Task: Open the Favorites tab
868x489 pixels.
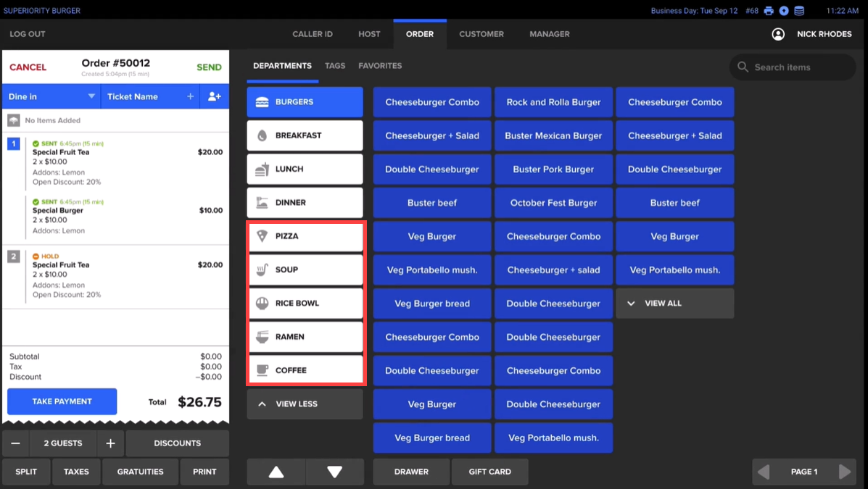Action: click(x=380, y=66)
